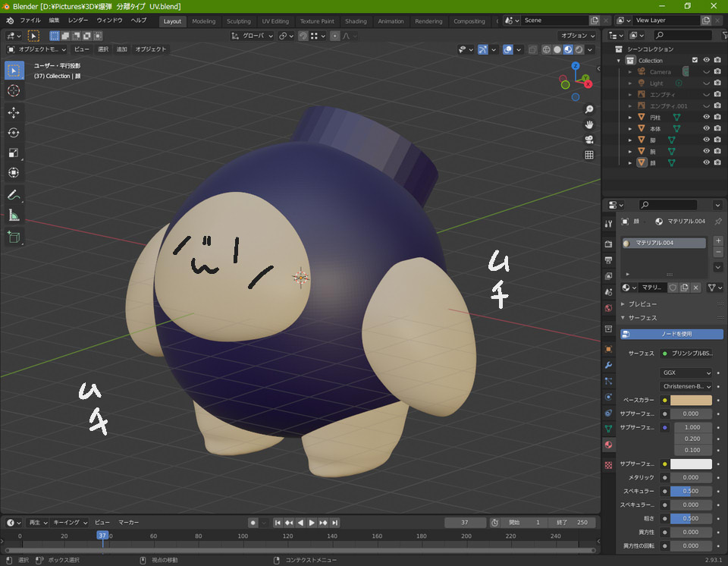
Task: Select the Rotate tool
Action: [x=14, y=133]
